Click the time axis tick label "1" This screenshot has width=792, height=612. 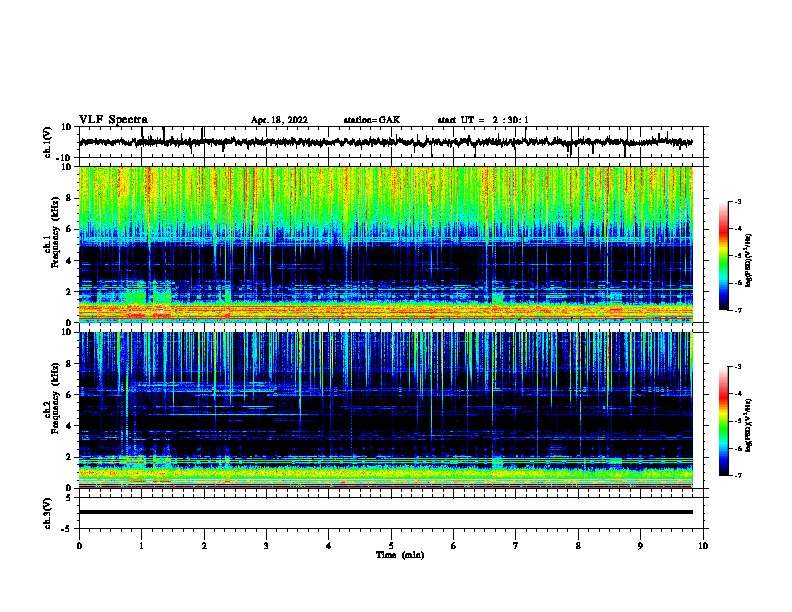pyautogui.click(x=141, y=545)
